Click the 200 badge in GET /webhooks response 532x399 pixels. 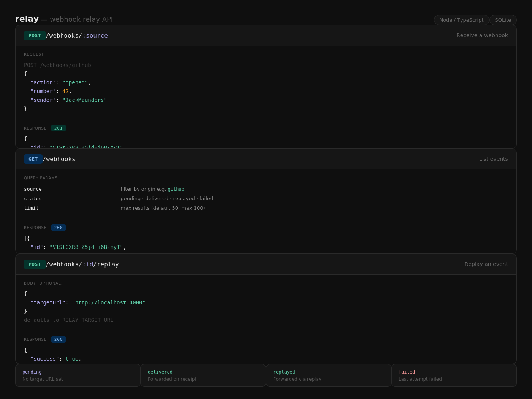click(59, 228)
